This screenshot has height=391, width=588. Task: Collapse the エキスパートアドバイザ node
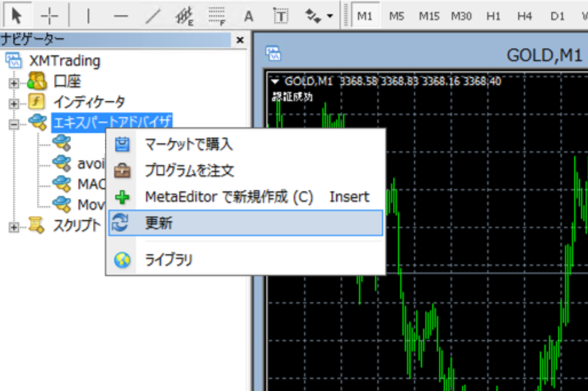tap(14, 124)
